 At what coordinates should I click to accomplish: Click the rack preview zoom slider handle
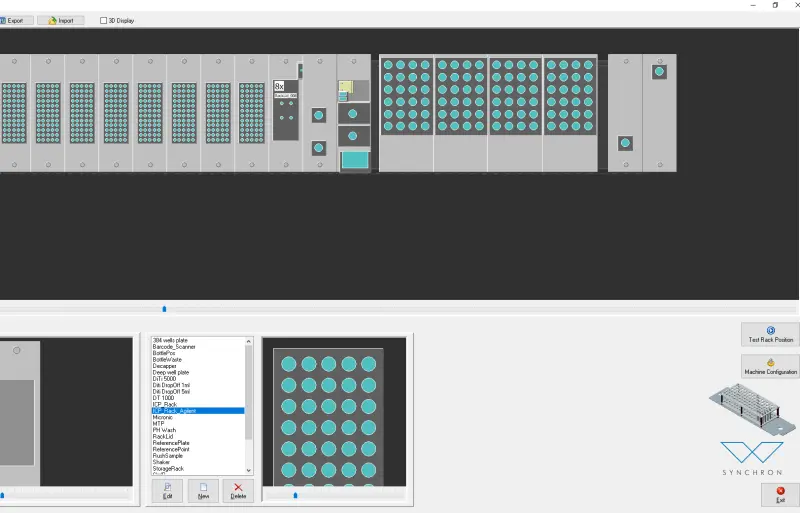coord(295,494)
